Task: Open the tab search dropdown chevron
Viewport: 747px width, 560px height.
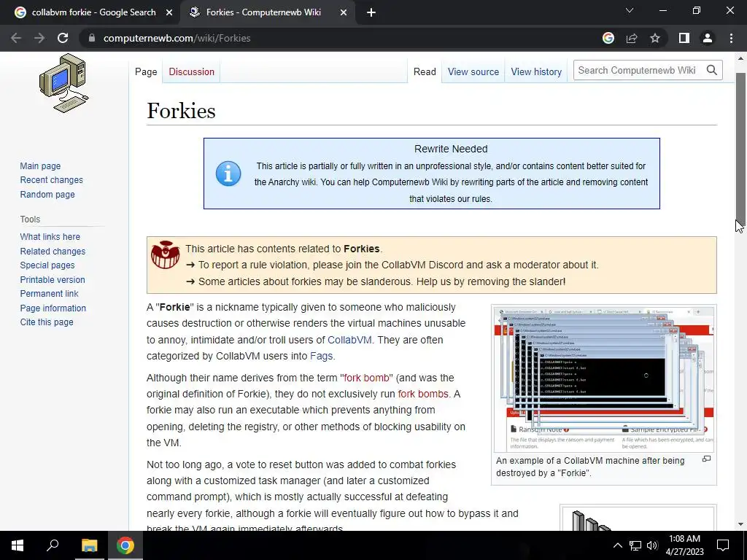Action: click(x=630, y=10)
